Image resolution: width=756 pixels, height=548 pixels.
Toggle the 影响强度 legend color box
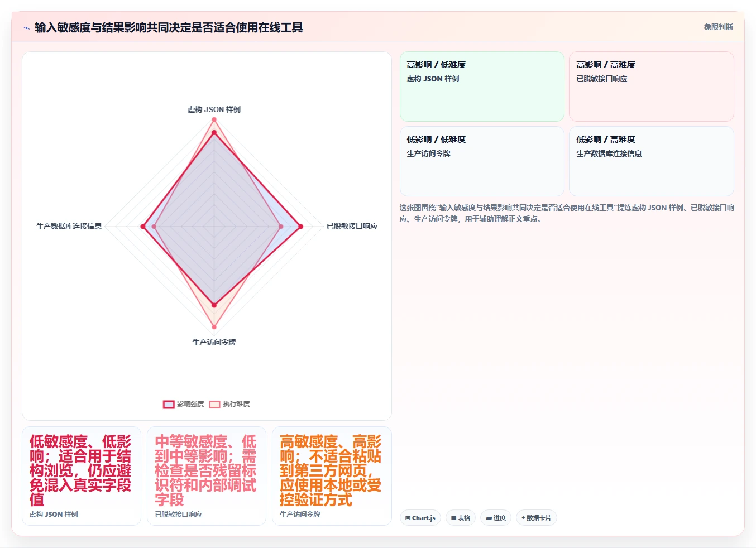pyautogui.click(x=169, y=405)
